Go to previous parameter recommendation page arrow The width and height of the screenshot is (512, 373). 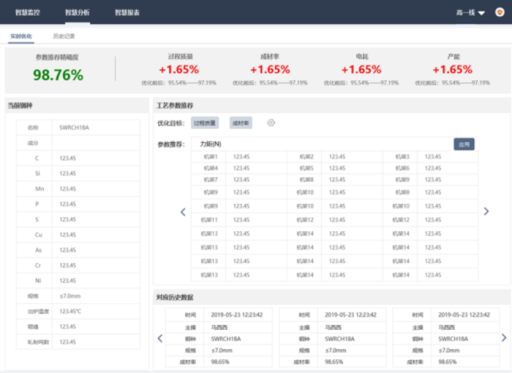[183, 212]
